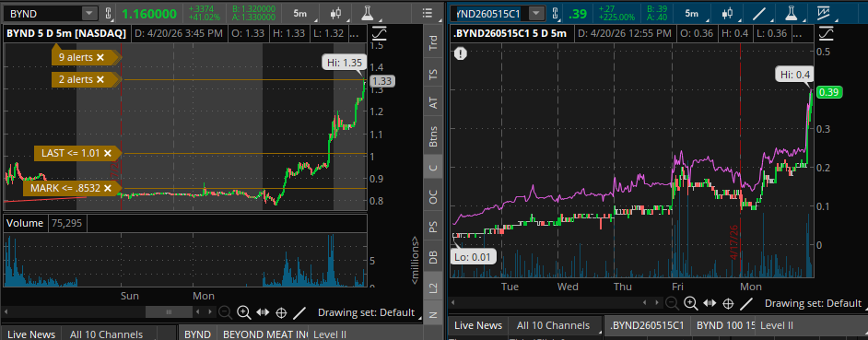The width and height of the screenshot is (868, 340).
Task: Select the 9 alerts label
Action: click(76, 57)
